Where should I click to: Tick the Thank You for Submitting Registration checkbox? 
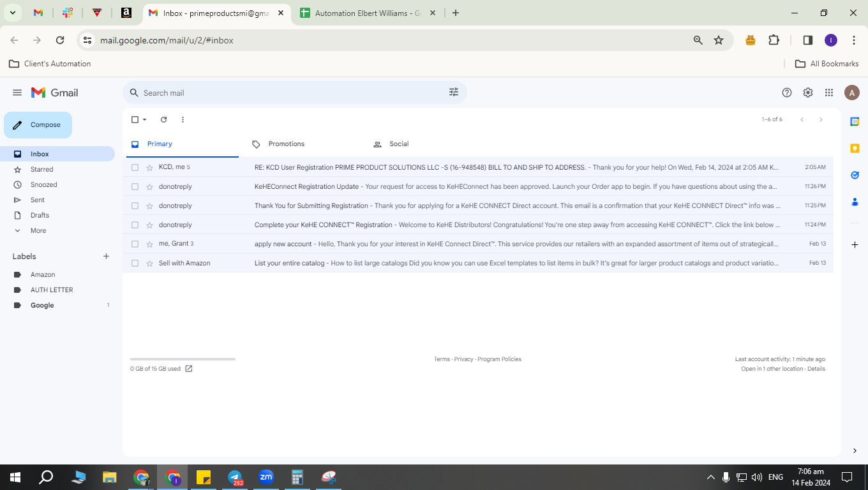click(x=135, y=205)
